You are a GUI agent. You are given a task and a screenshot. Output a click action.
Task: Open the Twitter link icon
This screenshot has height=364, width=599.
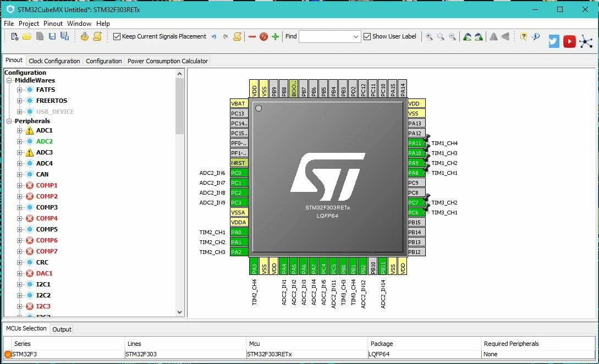coord(554,41)
